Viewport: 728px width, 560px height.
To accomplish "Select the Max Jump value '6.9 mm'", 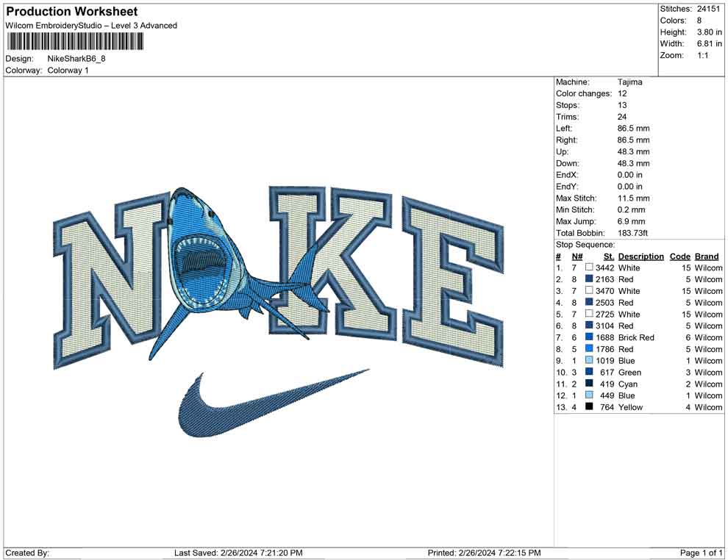I will point(632,221).
